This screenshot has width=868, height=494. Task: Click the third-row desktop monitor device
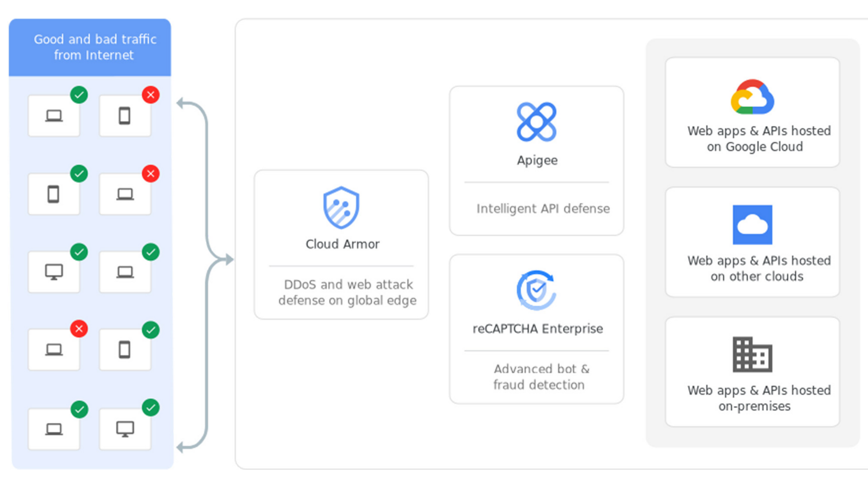54,272
